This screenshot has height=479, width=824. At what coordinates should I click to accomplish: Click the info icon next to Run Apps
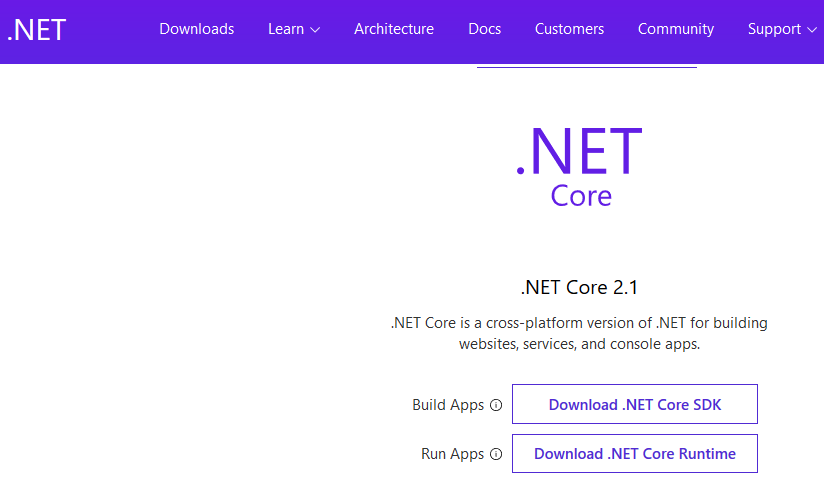496,454
